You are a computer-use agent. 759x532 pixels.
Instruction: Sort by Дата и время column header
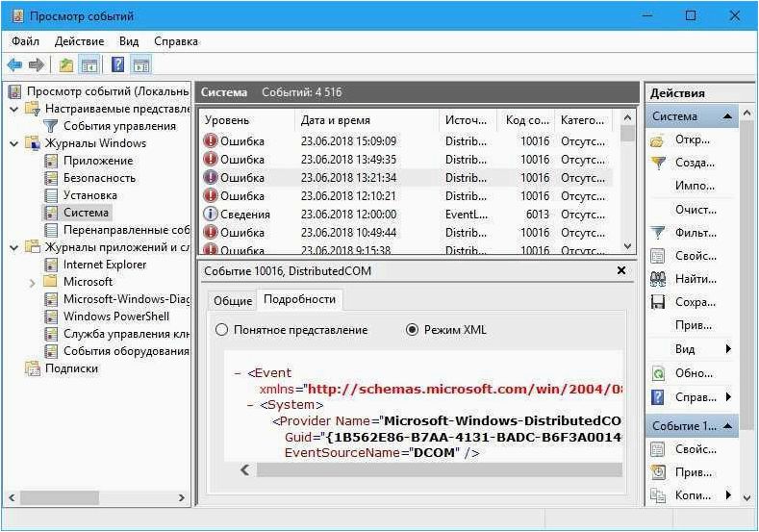coord(367,120)
